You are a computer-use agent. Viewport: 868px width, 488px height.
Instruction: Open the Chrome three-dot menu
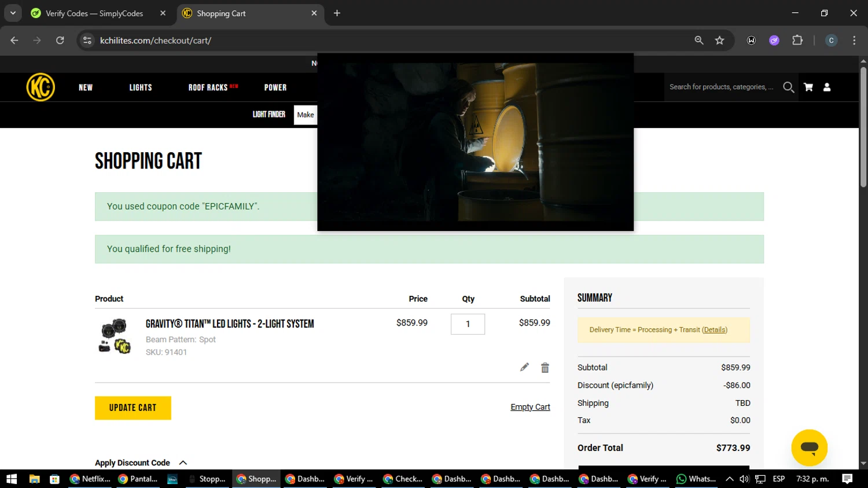pos(854,41)
